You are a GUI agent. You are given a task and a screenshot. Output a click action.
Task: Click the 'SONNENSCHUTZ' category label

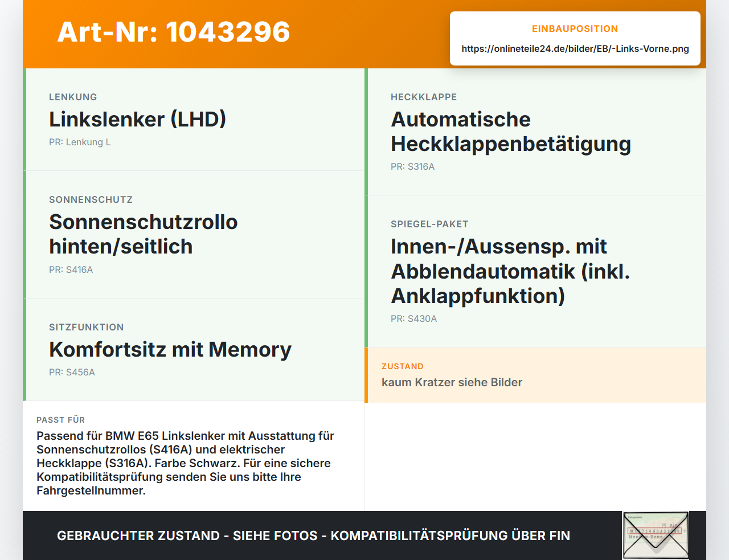tap(91, 200)
